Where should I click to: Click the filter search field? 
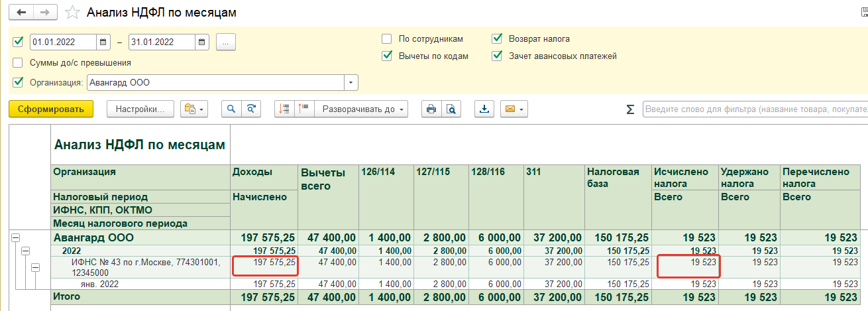[755, 109]
